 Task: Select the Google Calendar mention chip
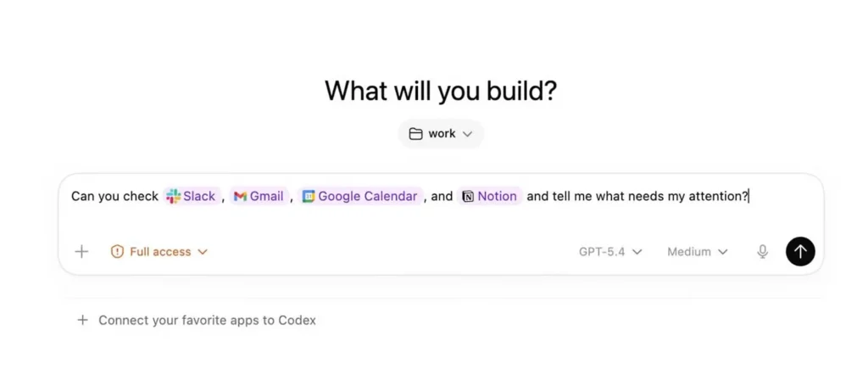pos(360,196)
